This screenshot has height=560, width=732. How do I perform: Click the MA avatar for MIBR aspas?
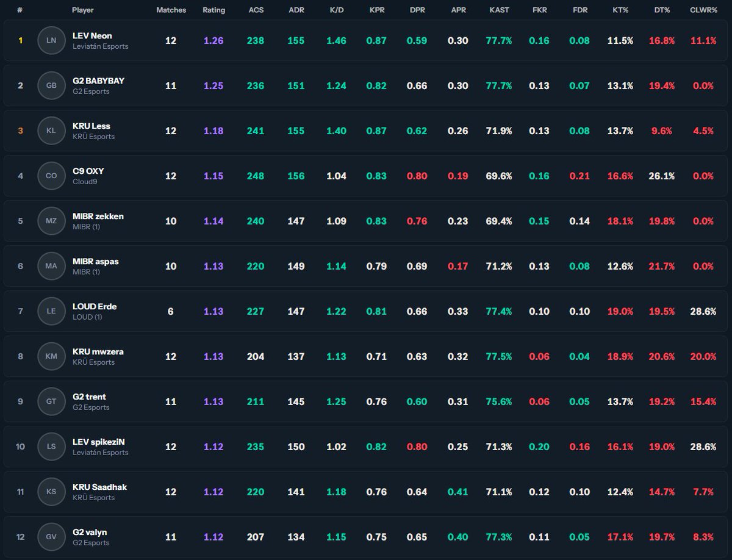(51, 266)
